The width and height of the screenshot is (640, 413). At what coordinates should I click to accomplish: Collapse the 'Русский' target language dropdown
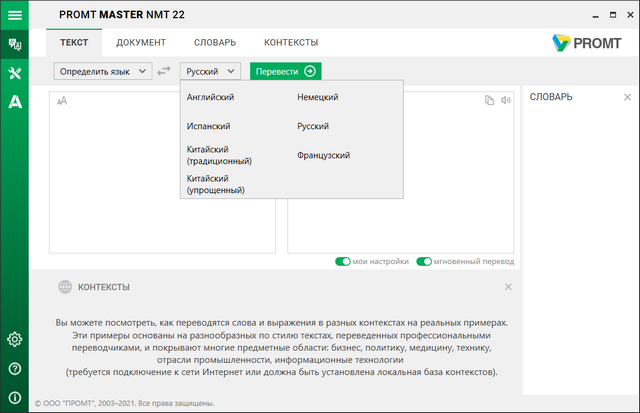pos(210,71)
